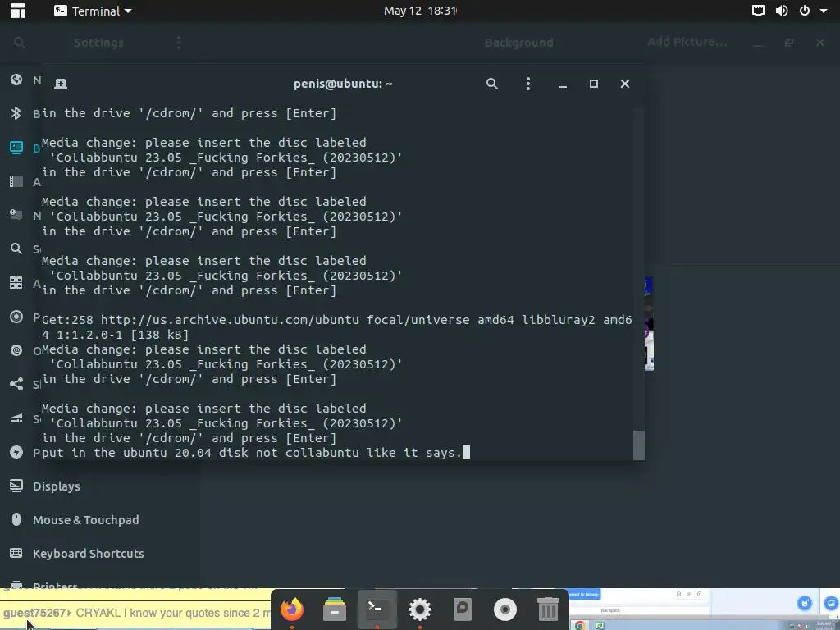Image resolution: width=840 pixels, height=630 pixels.
Task: Select the Search magnifier in Settings sidebar
Action: click(x=16, y=249)
